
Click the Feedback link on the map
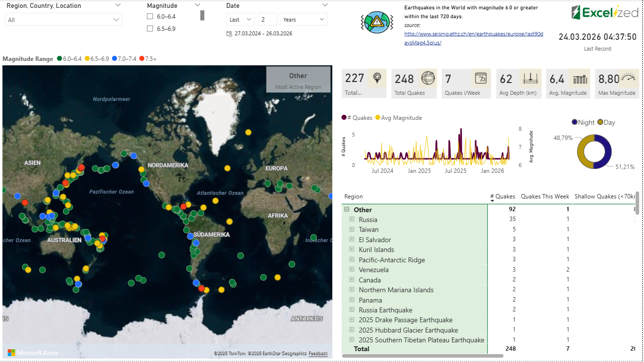click(x=318, y=353)
